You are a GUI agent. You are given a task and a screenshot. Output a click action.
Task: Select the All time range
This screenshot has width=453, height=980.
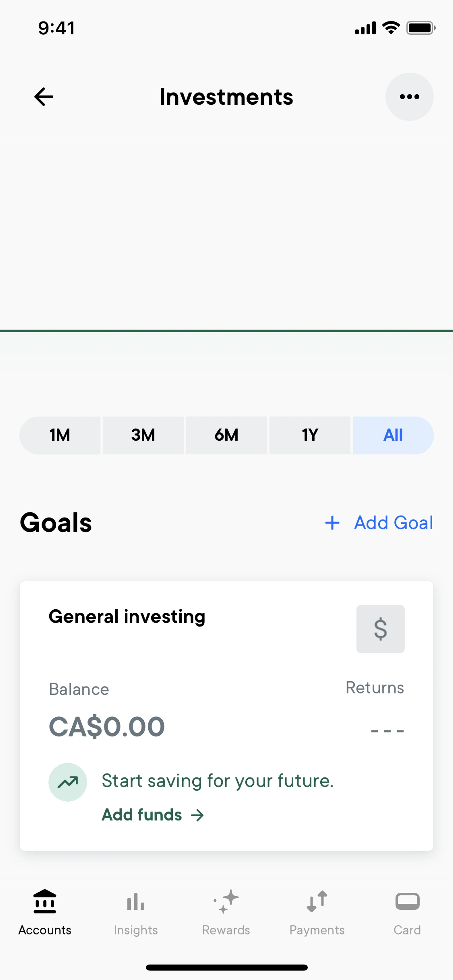tap(393, 435)
